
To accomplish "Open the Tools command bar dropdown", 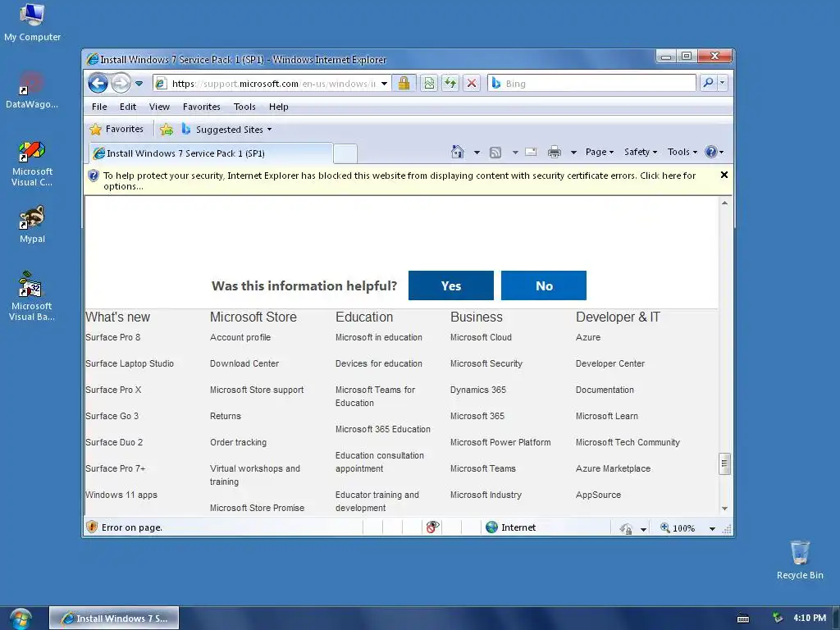I will click(x=682, y=152).
